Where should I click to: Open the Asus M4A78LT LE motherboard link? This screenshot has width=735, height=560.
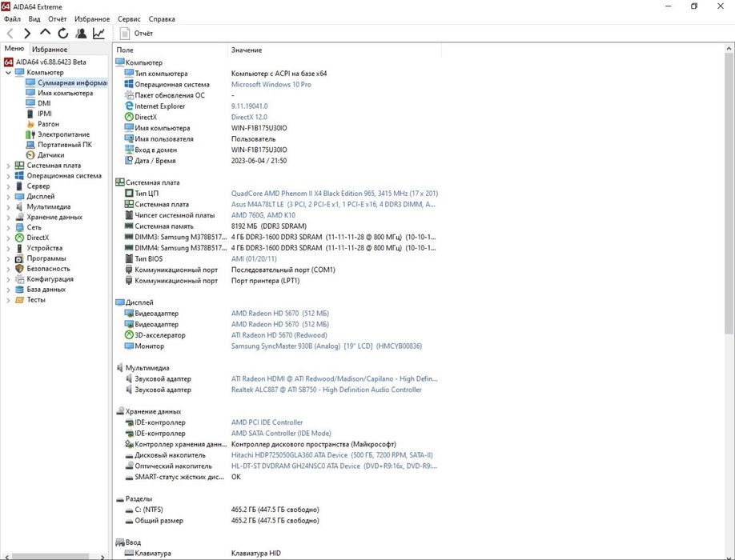tap(333, 204)
